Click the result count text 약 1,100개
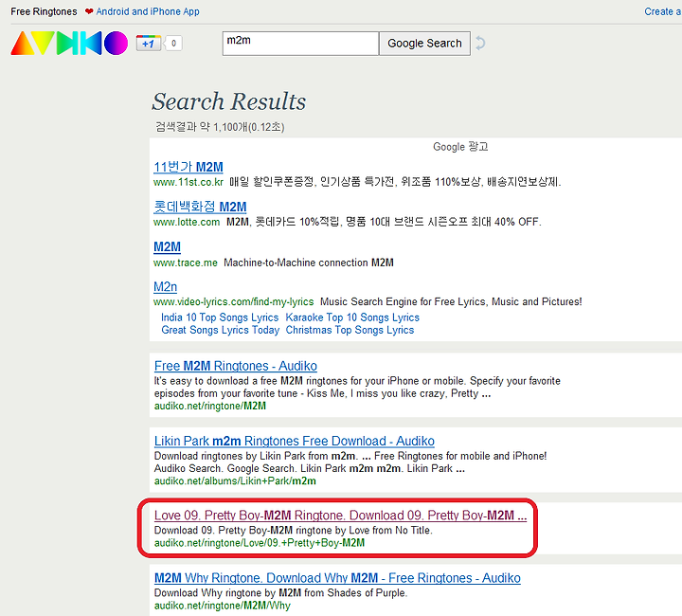Image resolution: width=682 pixels, height=616 pixels. tap(223, 127)
